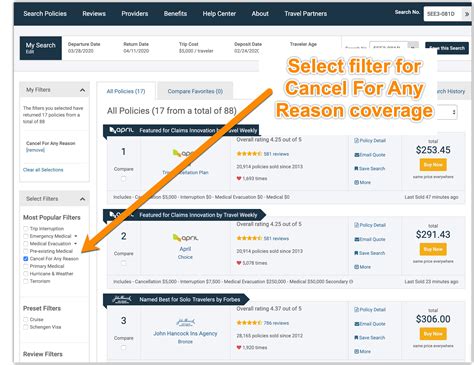Enable the Cruise preset filter

coord(26,319)
